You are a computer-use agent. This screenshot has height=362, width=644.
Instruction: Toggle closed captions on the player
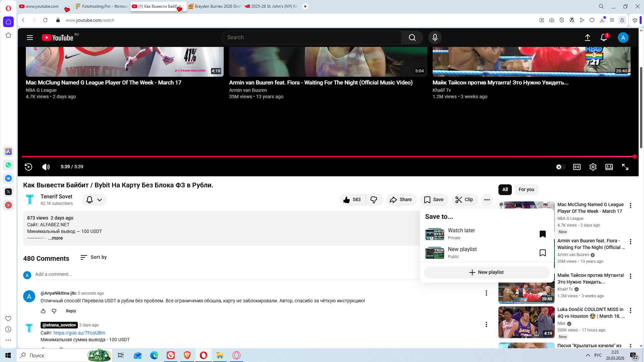[x=577, y=167]
